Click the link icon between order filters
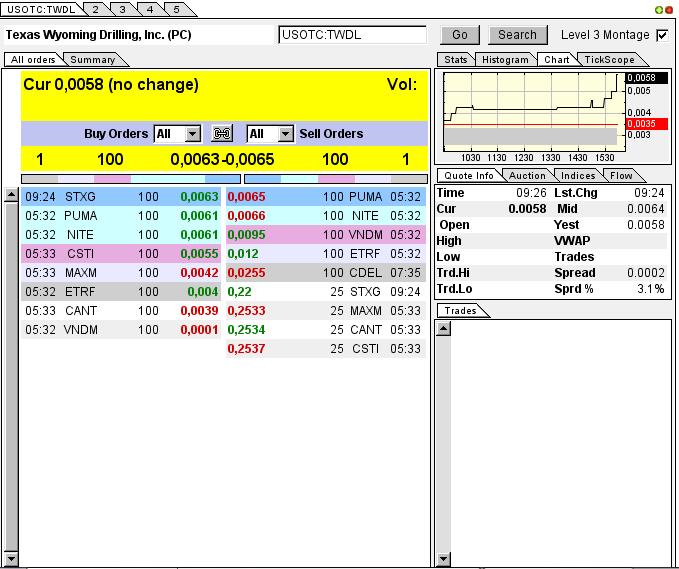Image resolution: width=679 pixels, height=569 pixels. [223, 134]
